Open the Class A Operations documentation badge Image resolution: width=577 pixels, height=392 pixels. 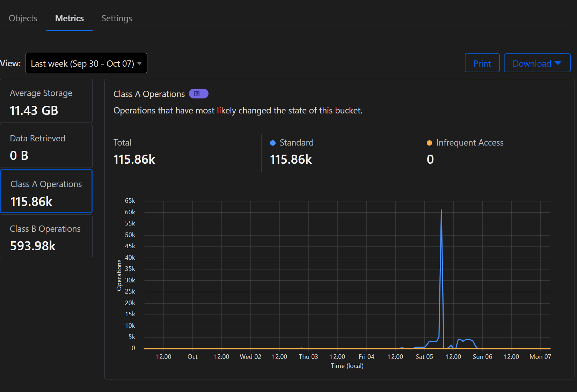198,94
